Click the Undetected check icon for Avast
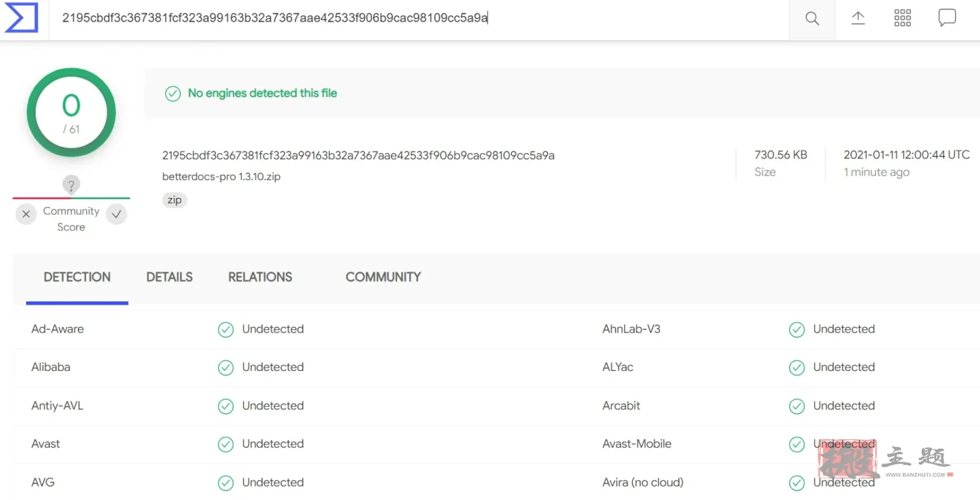 pos(226,444)
